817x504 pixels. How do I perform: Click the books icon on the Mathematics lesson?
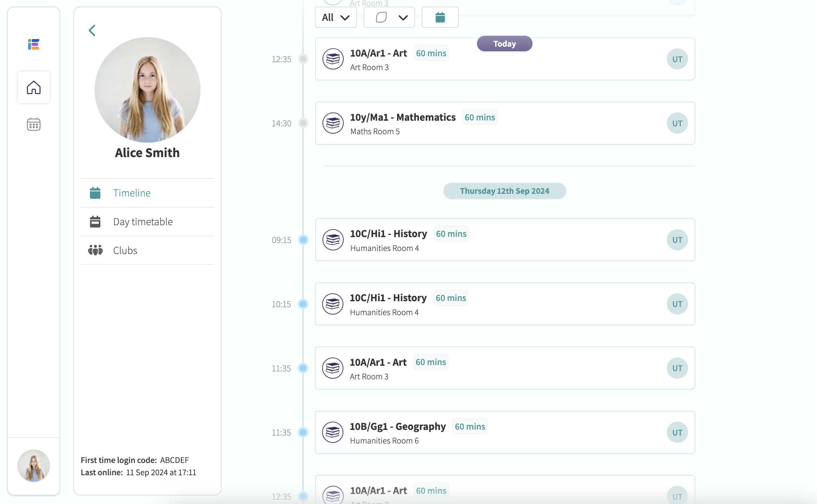click(333, 123)
